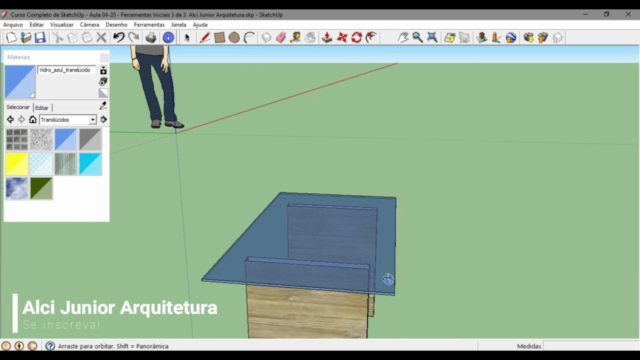Select the Paint Bucket tool

click(x=310, y=38)
